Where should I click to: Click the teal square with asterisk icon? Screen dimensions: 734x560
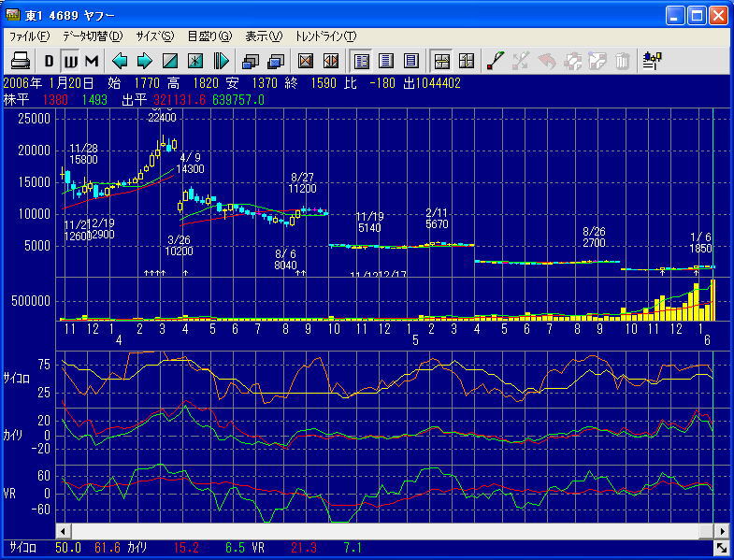pyautogui.click(x=195, y=61)
